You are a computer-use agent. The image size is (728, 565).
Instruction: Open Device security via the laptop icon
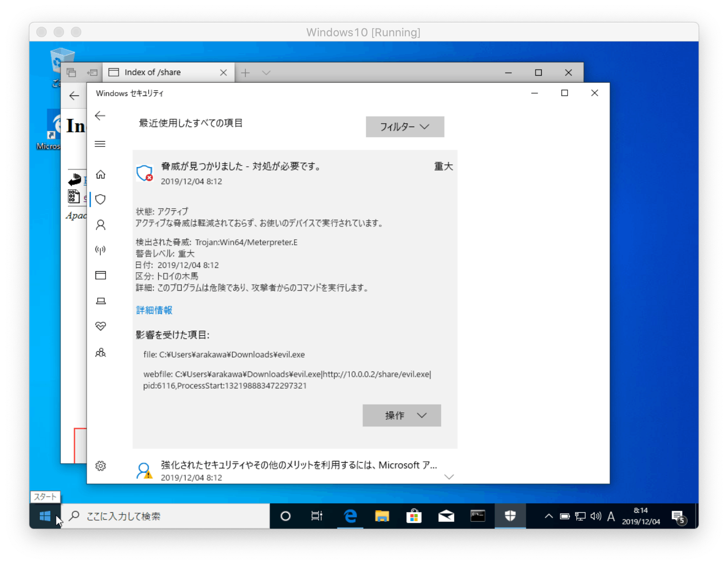pos(101,301)
